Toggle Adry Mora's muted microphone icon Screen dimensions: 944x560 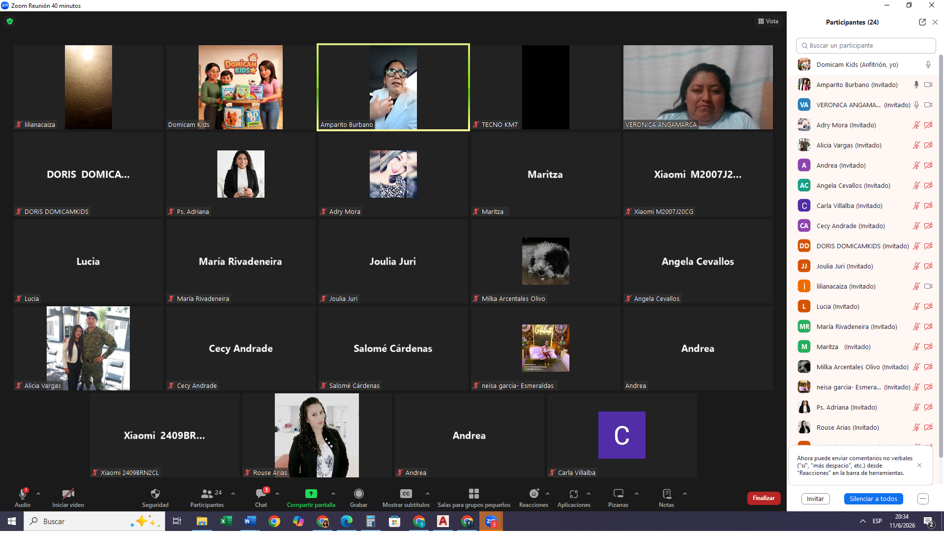[916, 125]
